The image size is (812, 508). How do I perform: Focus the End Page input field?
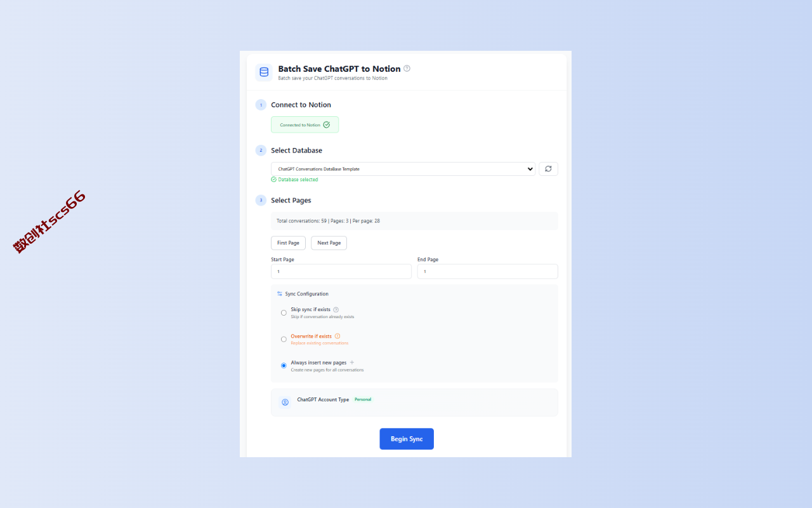(488, 271)
